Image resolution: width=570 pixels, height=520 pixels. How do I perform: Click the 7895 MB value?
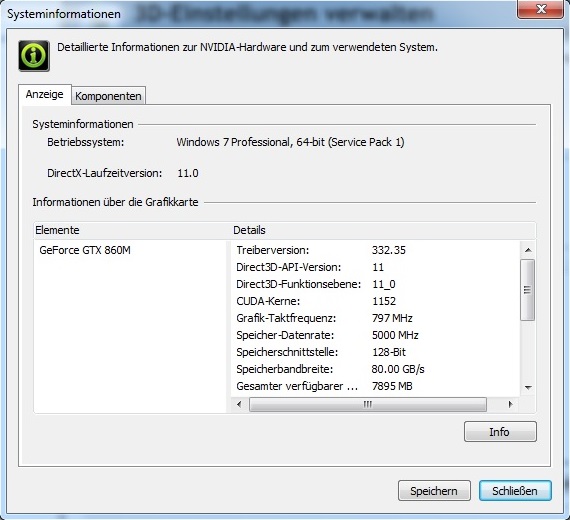(392, 386)
